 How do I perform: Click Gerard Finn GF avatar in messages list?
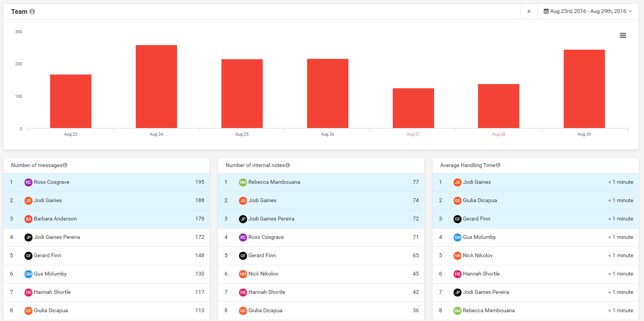click(x=28, y=256)
